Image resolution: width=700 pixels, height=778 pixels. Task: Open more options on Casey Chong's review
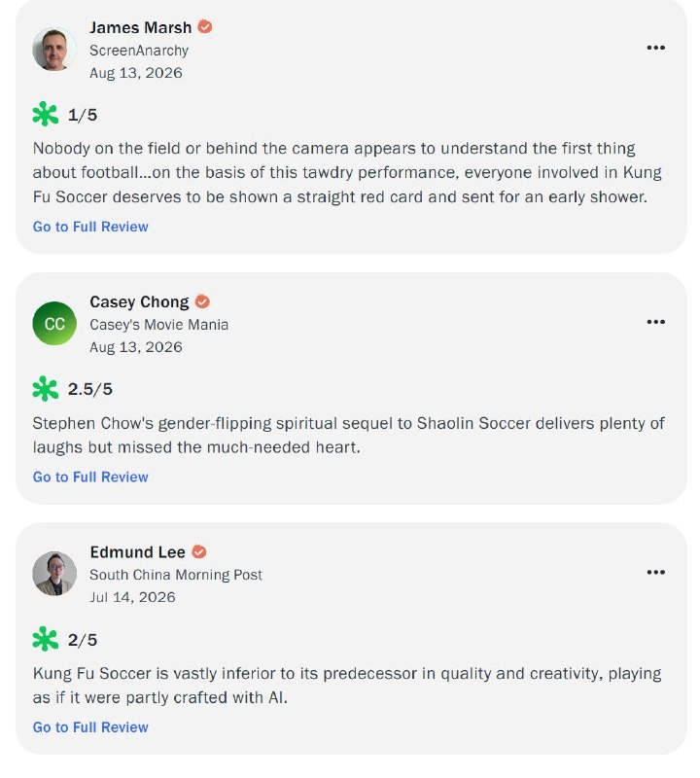pos(655,322)
